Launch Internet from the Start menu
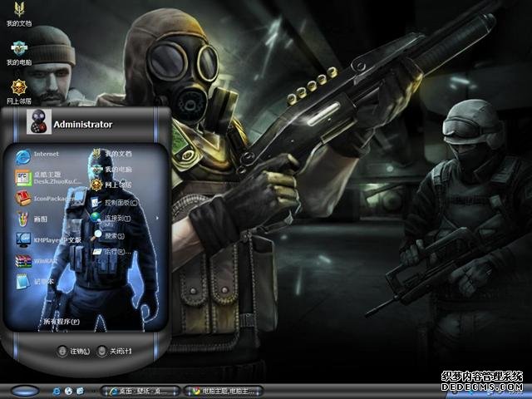Image resolution: width=532 pixels, height=399 pixels. point(37,156)
